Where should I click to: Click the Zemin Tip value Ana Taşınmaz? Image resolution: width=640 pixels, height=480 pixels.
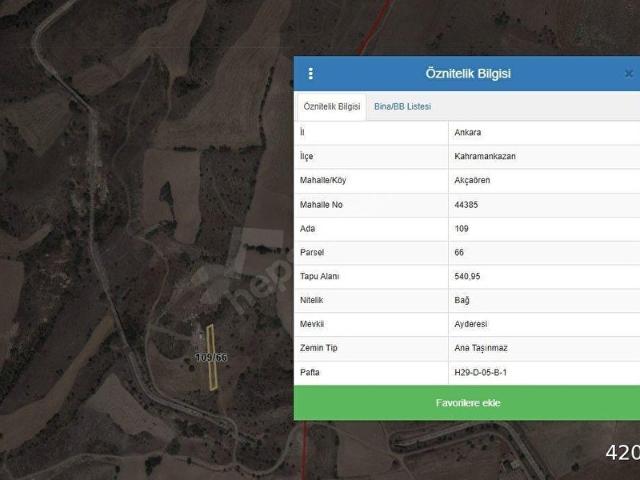pos(483,348)
